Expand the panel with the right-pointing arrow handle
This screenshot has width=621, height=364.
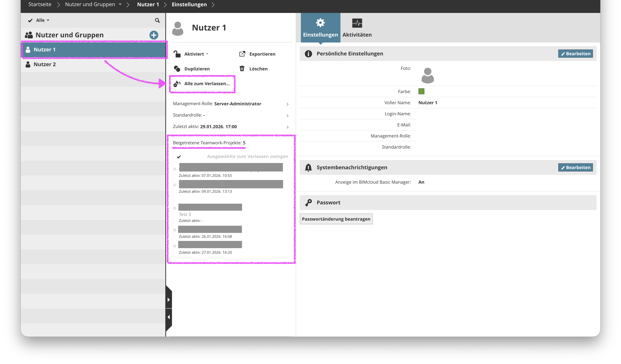(x=169, y=300)
